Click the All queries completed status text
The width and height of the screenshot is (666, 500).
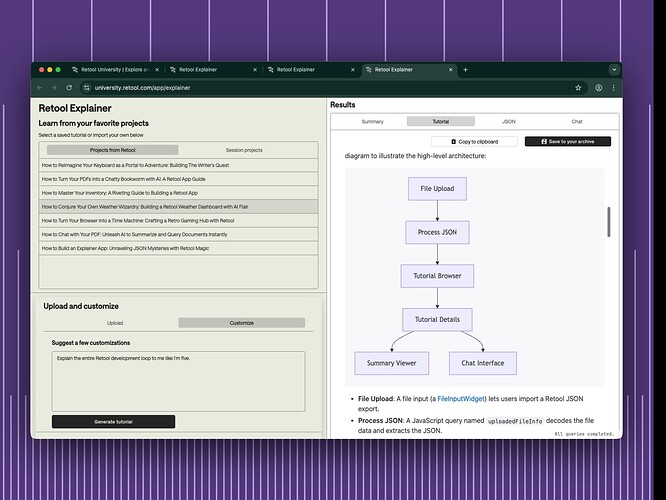pos(584,434)
